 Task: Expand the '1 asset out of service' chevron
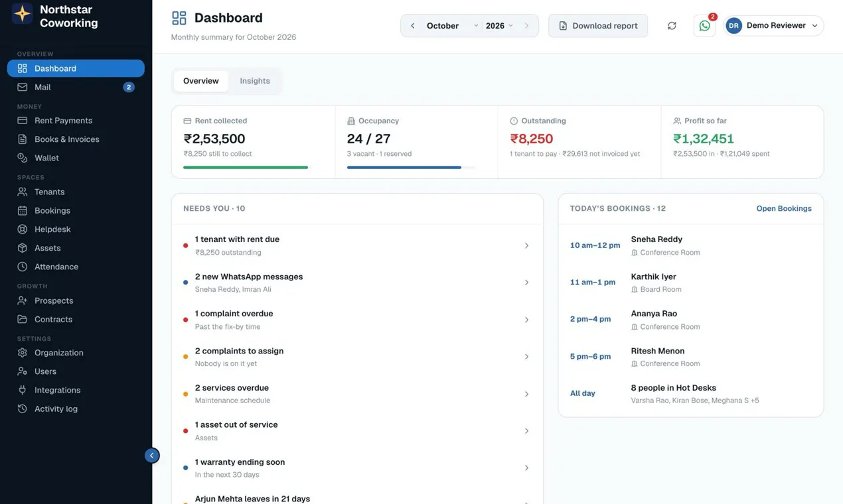(526, 431)
